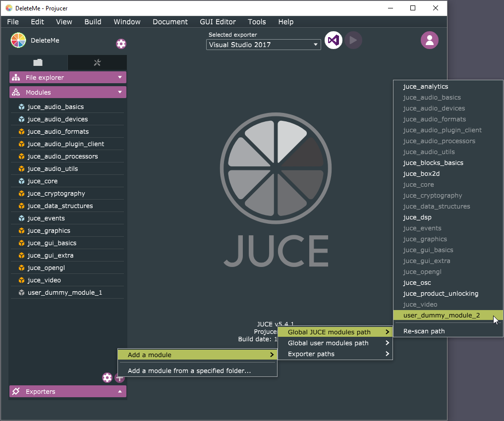Image resolution: width=504 pixels, height=421 pixels.
Task: Open the Build menu
Action: (93, 22)
